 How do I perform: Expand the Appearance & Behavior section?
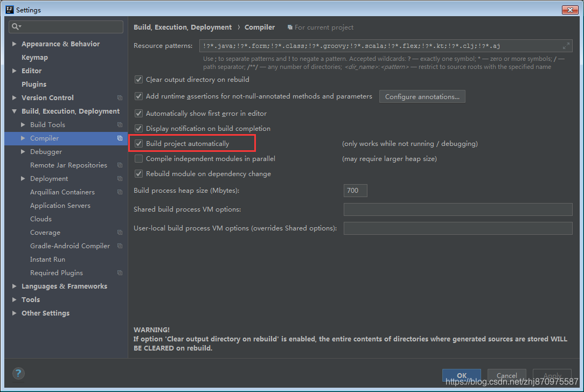coord(13,44)
